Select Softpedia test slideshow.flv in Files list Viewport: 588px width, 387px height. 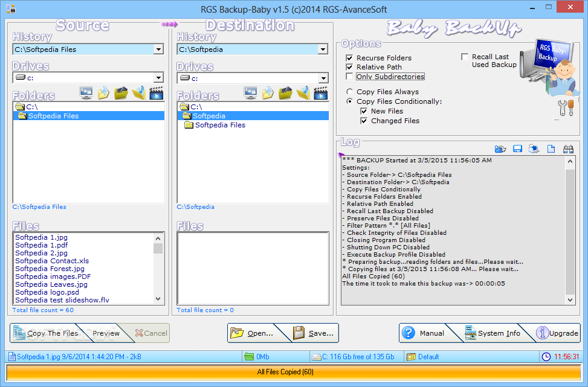(x=62, y=300)
